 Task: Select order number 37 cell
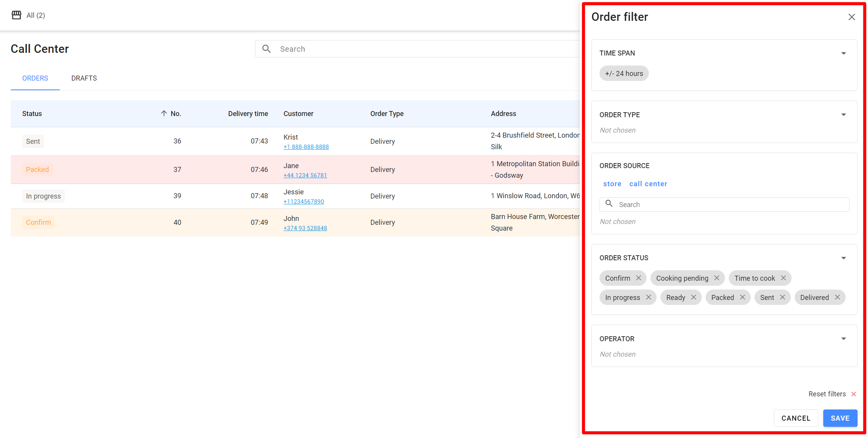tap(177, 170)
